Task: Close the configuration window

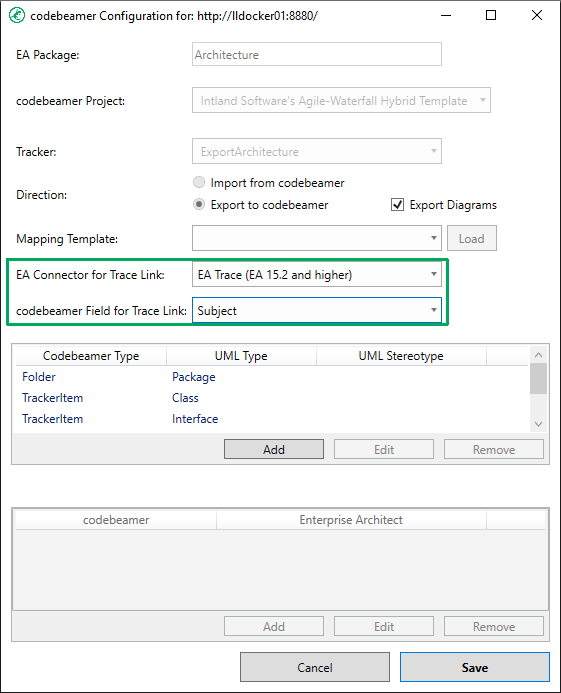Action: 537,15
